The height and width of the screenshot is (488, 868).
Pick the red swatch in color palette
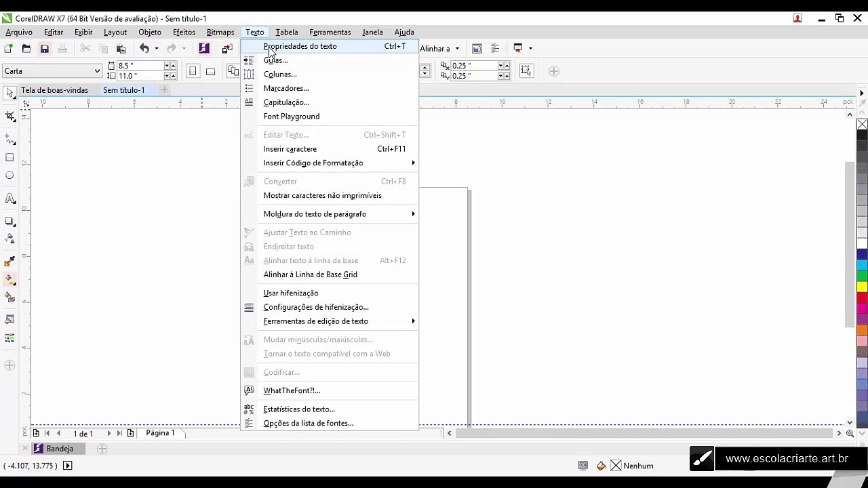tap(862, 298)
